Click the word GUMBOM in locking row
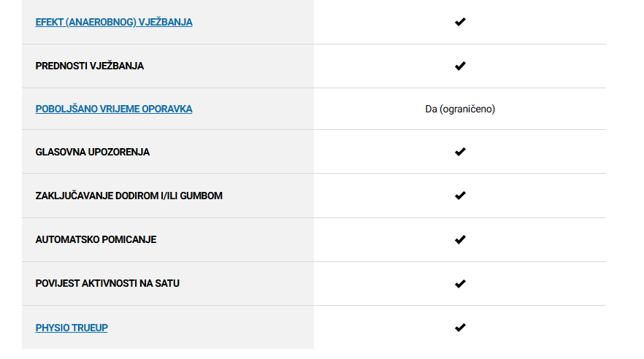Image resolution: width=644 pixels, height=359 pixels. click(x=202, y=196)
